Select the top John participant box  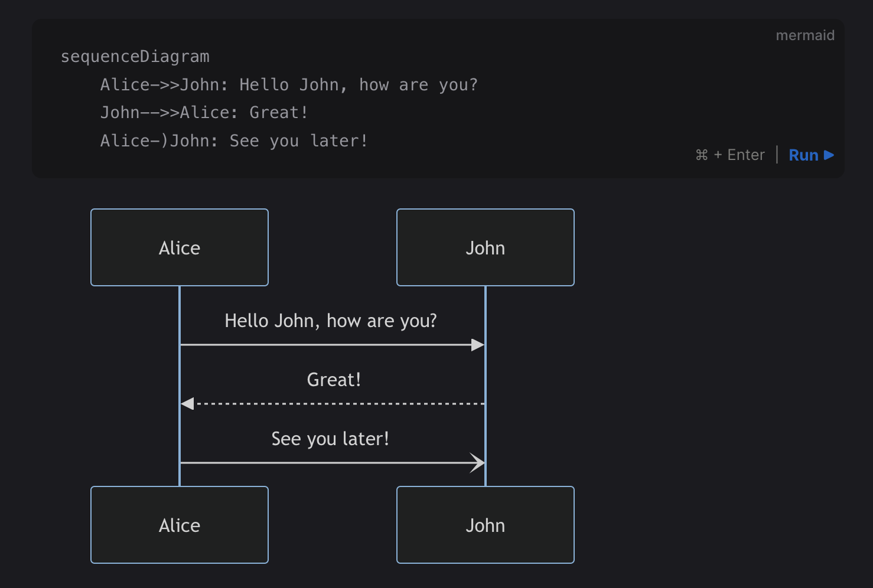click(x=485, y=247)
